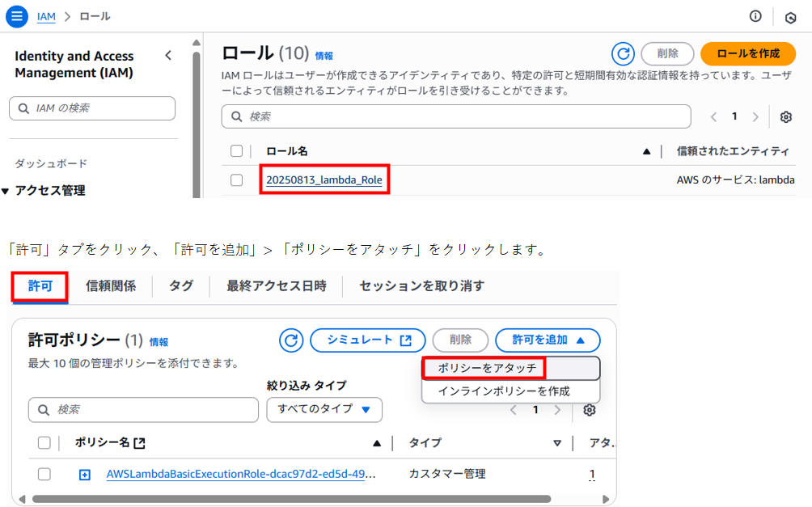Open the シミュレート external button
The height and width of the screenshot is (507, 812).
point(368,340)
